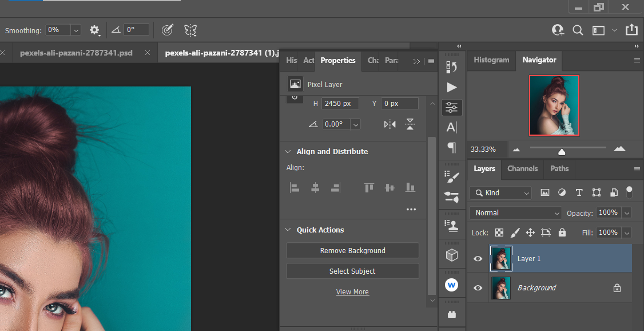
Task: Open the Search magnifier in options bar
Action: pos(578,30)
